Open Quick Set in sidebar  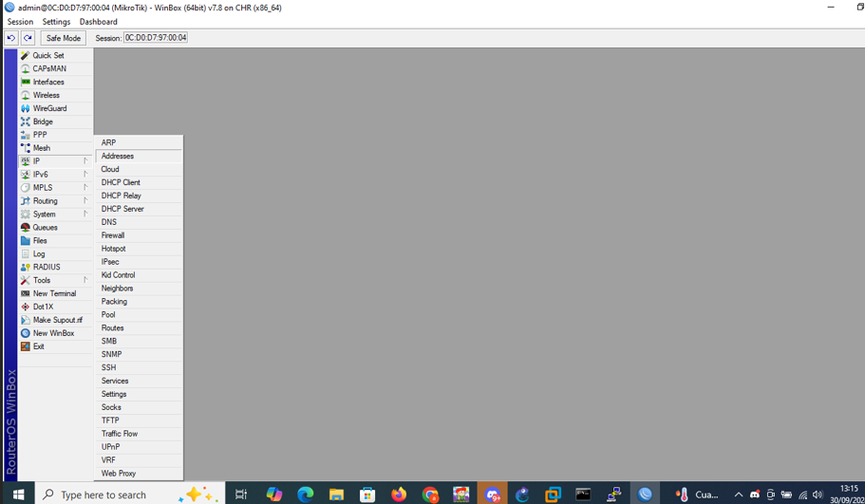(x=55, y=55)
